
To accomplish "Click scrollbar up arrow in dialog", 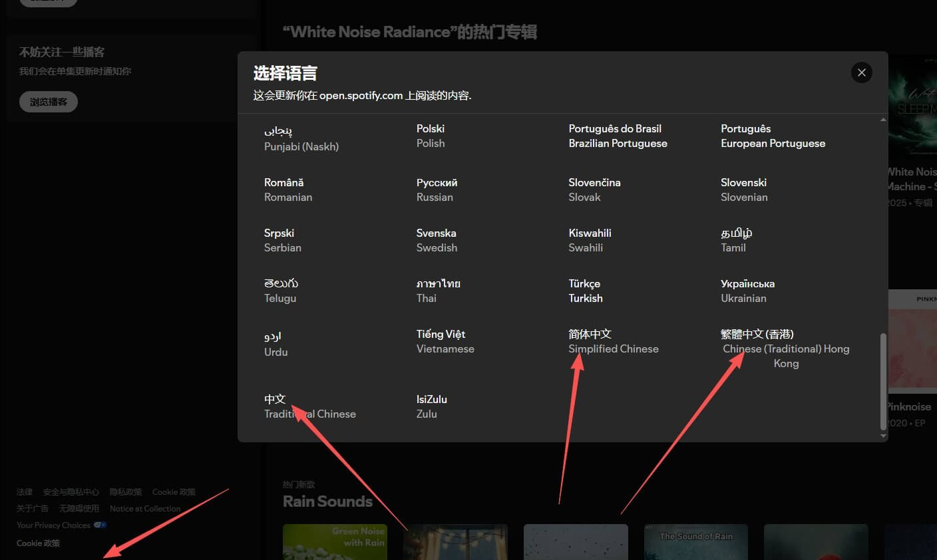I will (883, 120).
